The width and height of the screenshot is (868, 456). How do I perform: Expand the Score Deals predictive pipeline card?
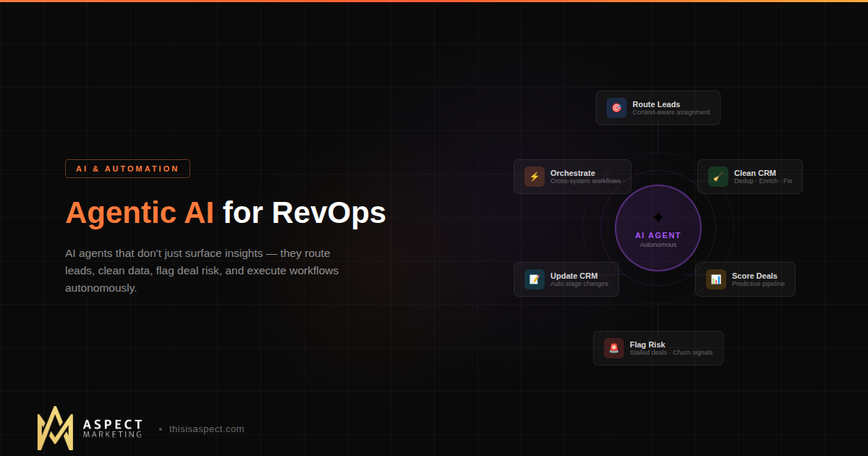coord(745,279)
